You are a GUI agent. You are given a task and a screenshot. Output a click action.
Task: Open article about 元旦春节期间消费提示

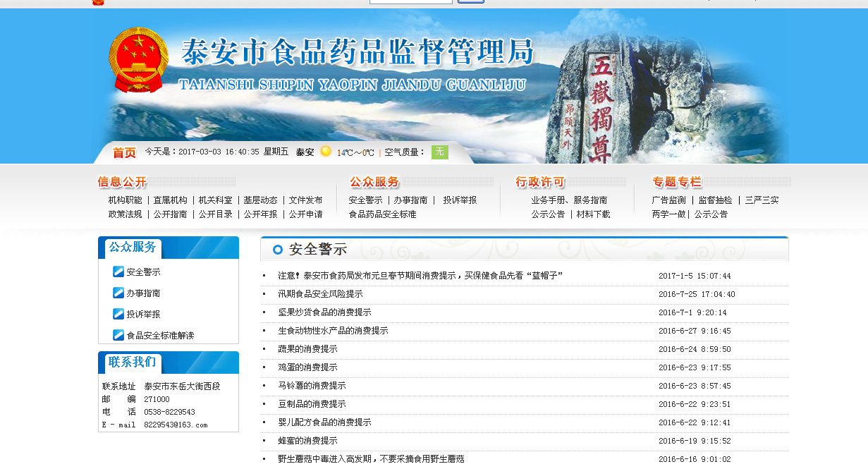coord(420,276)
